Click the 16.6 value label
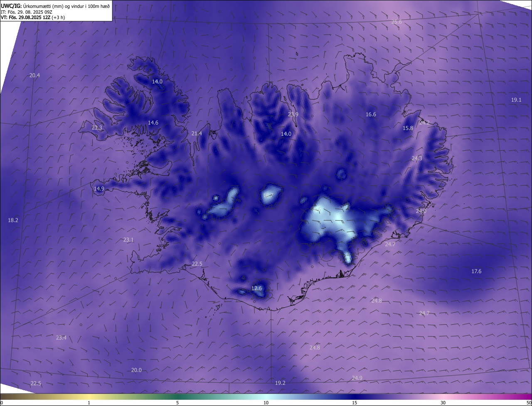The width and height of the screenshot is (532, 406). [371, 114]
